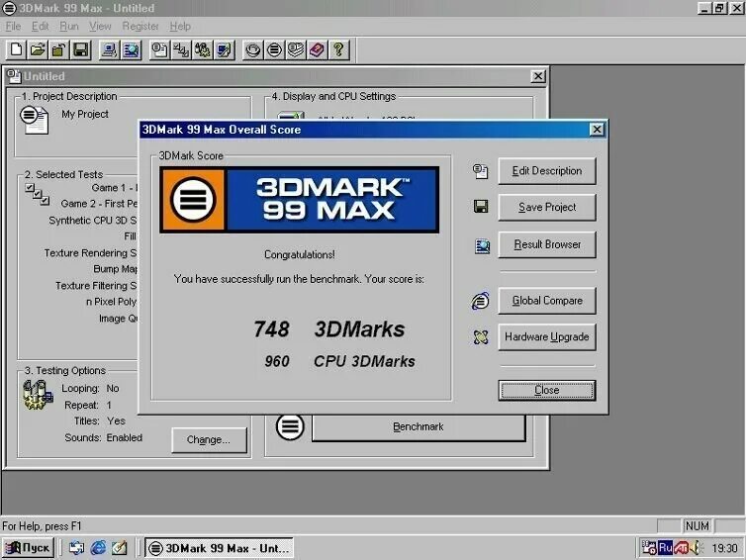
Task: Click the computer system info toolbar icon
Action: 109,49
